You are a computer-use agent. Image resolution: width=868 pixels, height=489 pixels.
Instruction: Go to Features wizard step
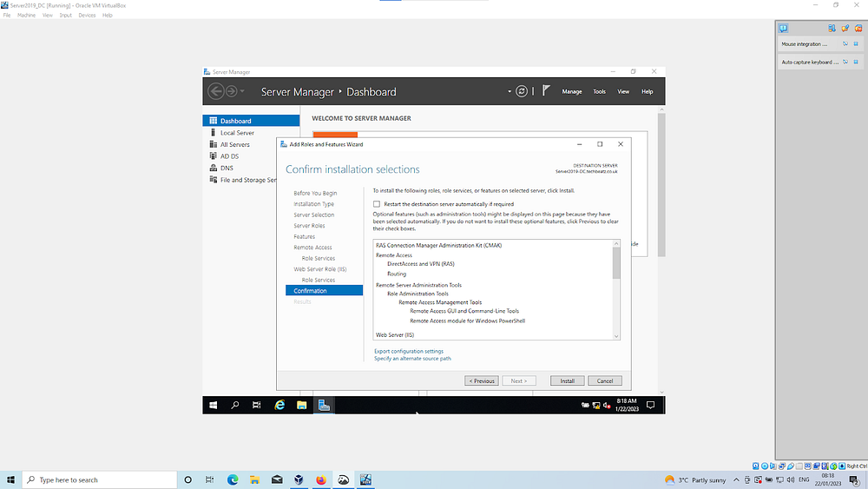[x=304, y=236]
